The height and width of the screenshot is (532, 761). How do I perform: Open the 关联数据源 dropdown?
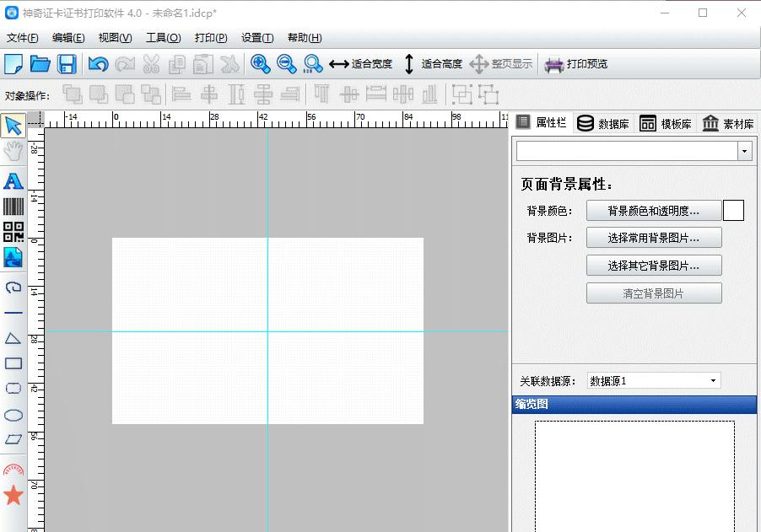tap(654, 381)
